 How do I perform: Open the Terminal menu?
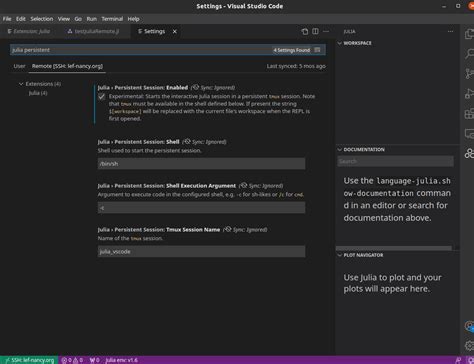pyautogui.click(x=112, y=19)
